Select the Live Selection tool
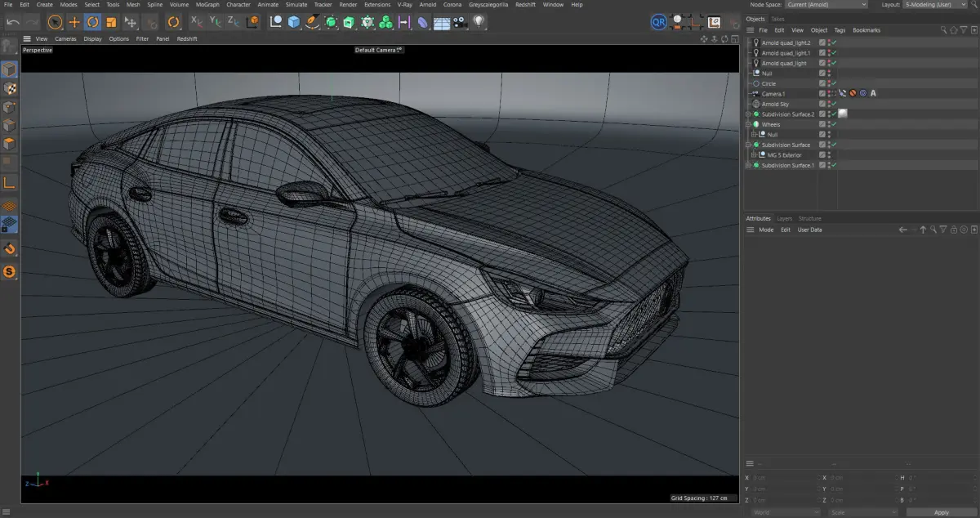Viewport: 980px width, 518px height. point(55,22)
